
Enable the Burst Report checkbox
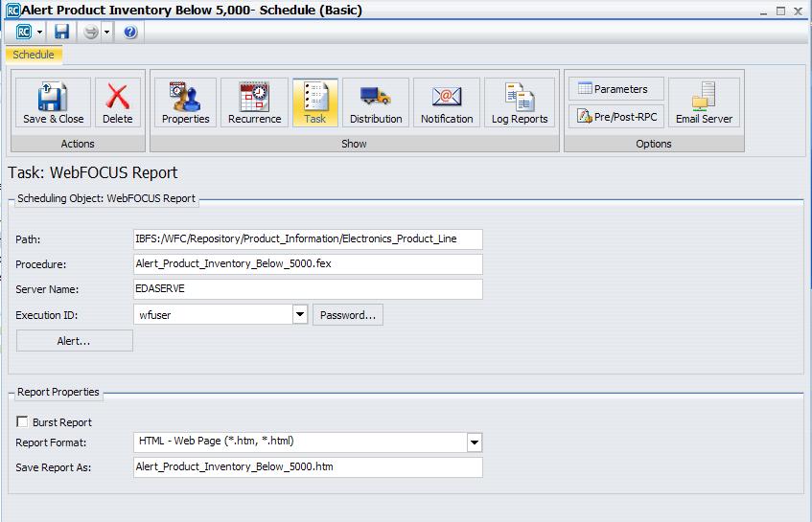tap(22, 421)
